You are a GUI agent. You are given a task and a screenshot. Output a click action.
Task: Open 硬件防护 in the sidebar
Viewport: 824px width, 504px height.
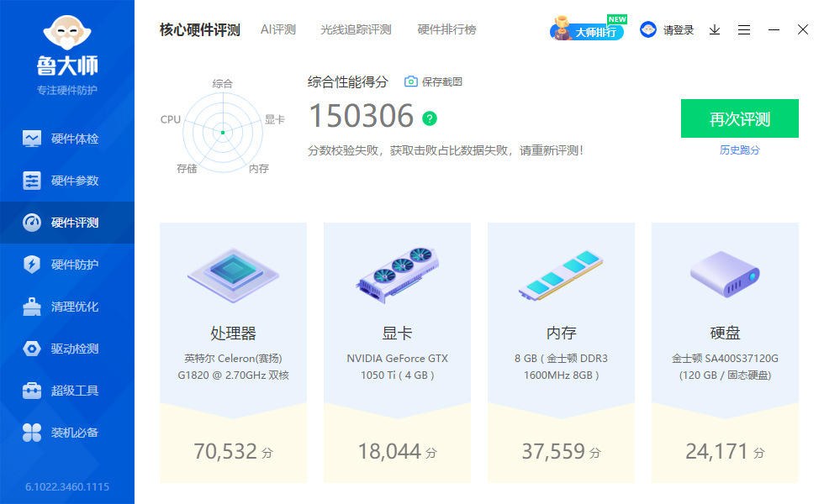(x=67, y=265)
